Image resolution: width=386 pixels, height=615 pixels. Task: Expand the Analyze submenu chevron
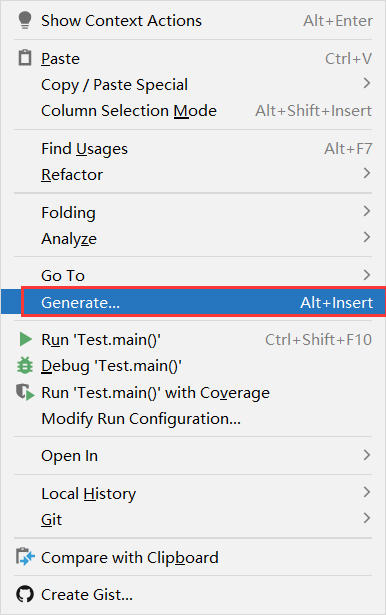[x=367, y=237]
